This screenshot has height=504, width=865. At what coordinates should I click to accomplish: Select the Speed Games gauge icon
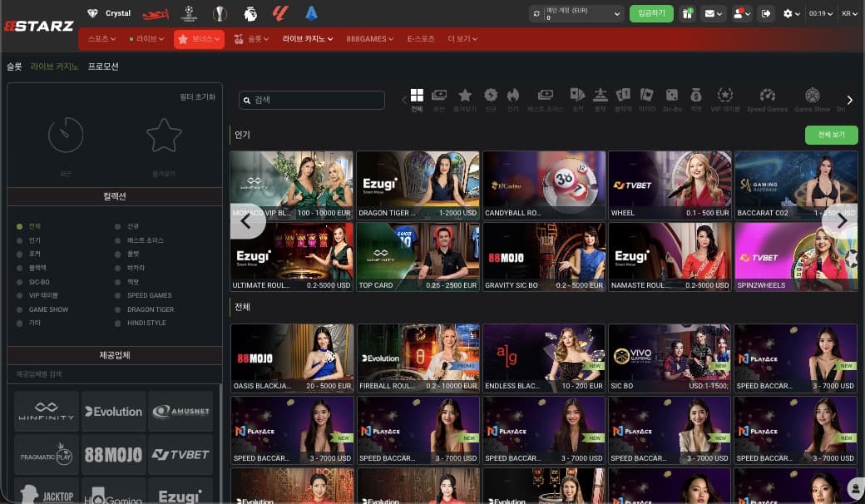tap(767, 96)
